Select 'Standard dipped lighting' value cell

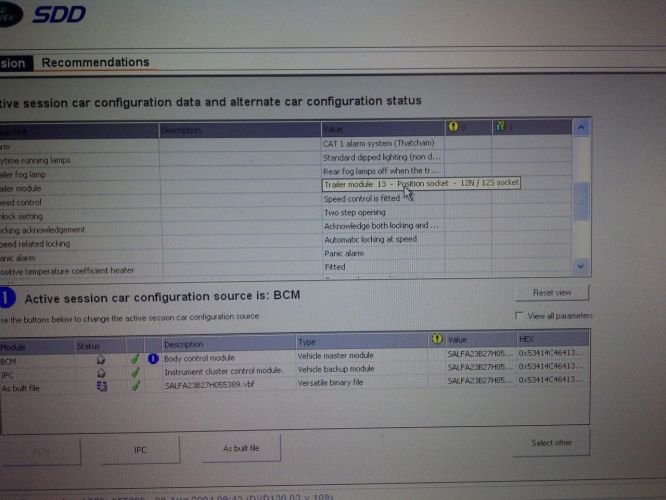click(x=381, y=157)
